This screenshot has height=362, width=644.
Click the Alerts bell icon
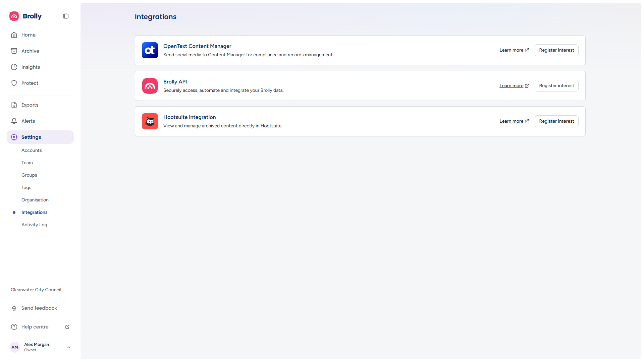pos(14,121)
